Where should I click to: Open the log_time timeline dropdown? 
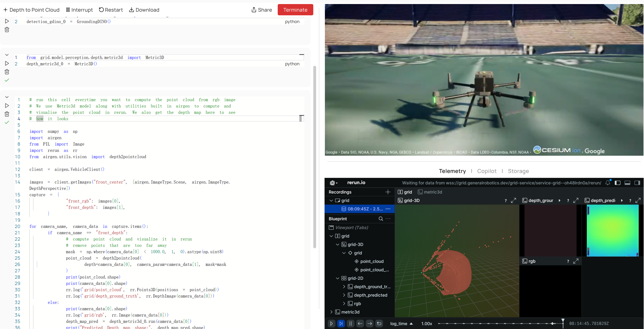pos(401,324)
